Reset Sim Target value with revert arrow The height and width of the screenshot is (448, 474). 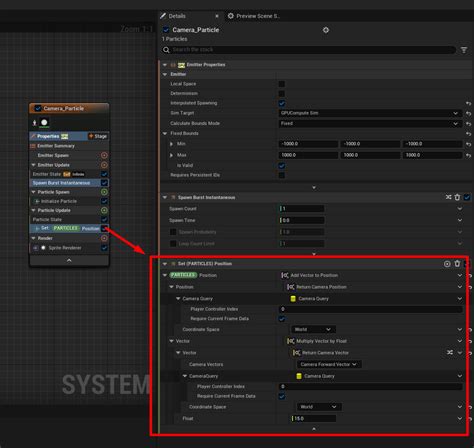469,113
